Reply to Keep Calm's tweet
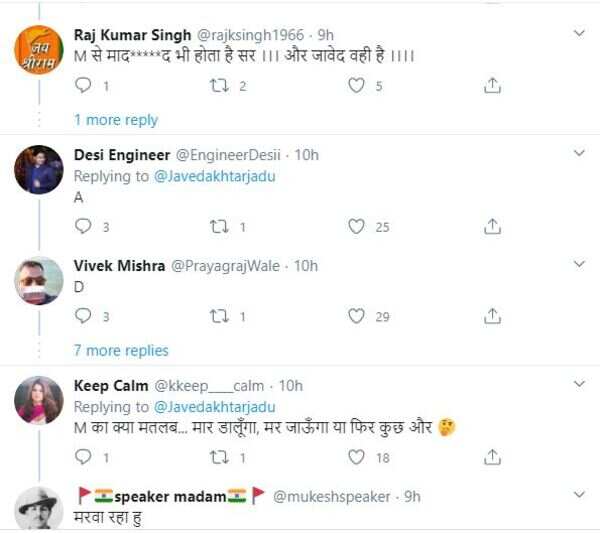Screen dimensions: 600x533 click(84, 457)
